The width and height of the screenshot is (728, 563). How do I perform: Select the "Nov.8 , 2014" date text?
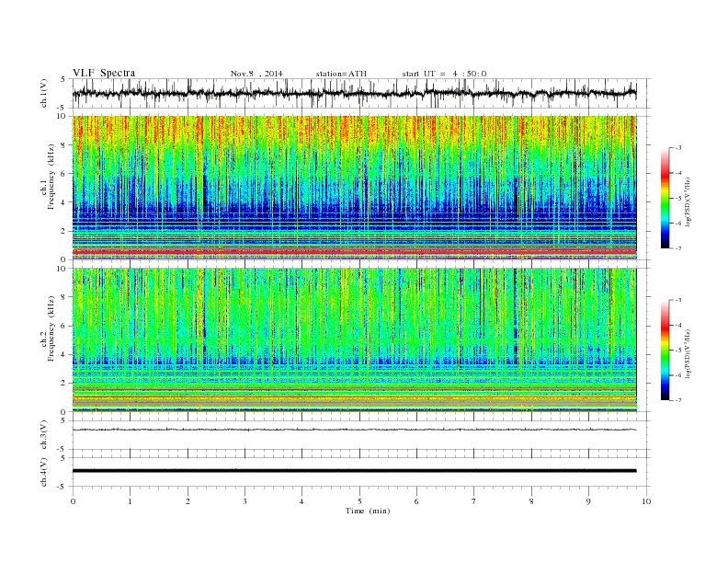pyautogui.click(x=256, y=74)
